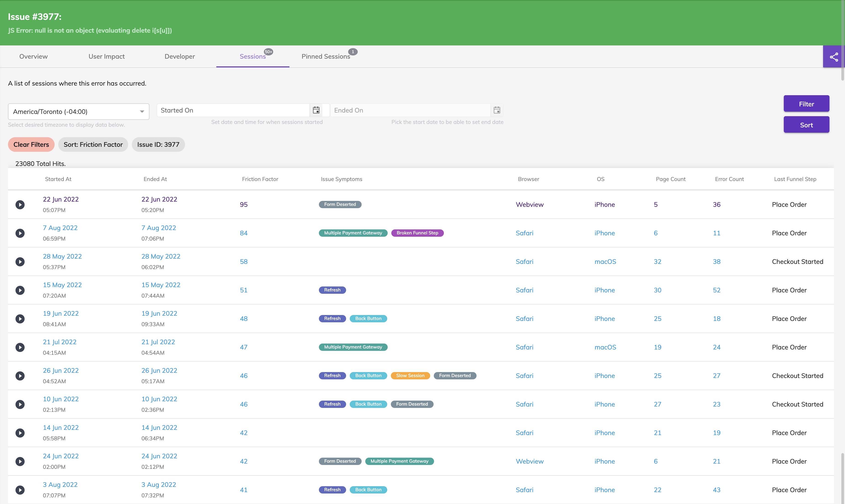Open the calendar picker for Started On

coord(316,110)
